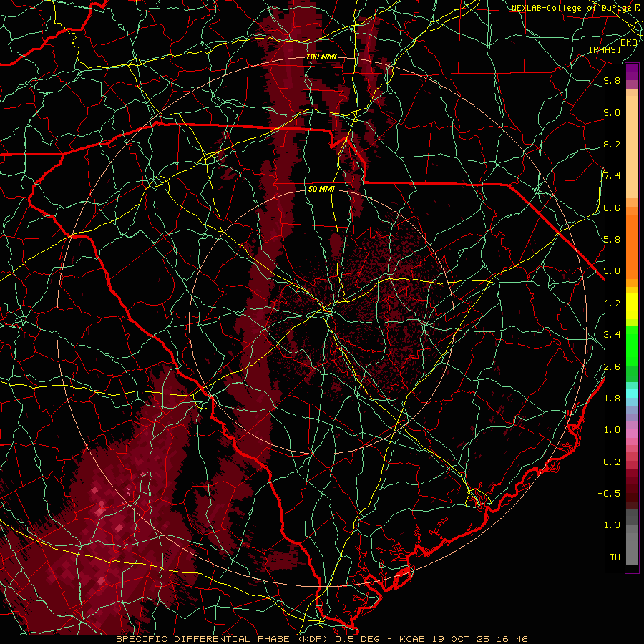Click the "100 NMI" range ring label
Image resolution: width=644 pixels, height=644 pixels.
point(321,57)
